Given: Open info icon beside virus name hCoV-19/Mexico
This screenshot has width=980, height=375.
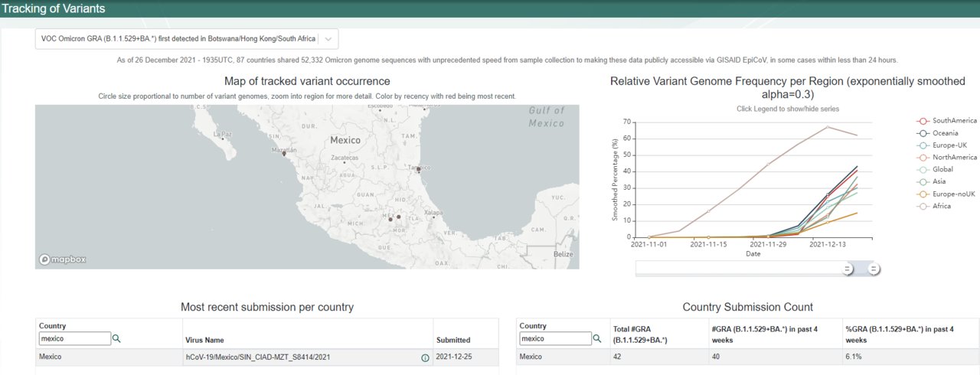Looking at the screenshot, I should pos(425,357).
